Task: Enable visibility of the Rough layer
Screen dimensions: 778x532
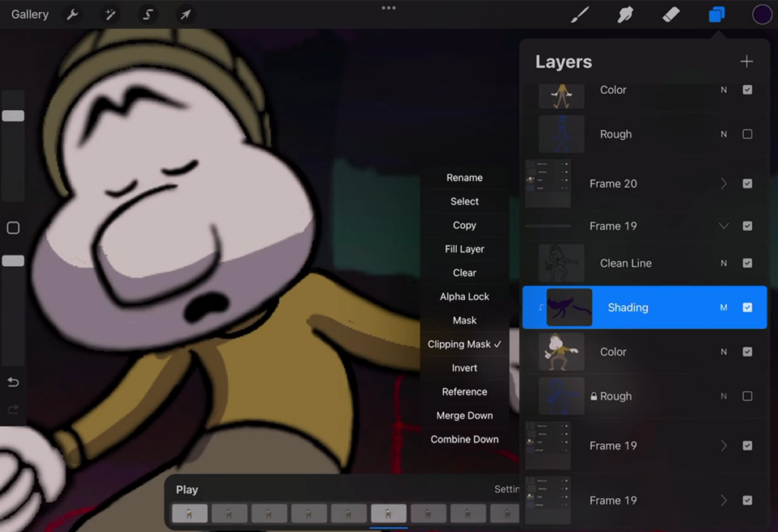Action: pyautogui.click(x=748, y=135)
